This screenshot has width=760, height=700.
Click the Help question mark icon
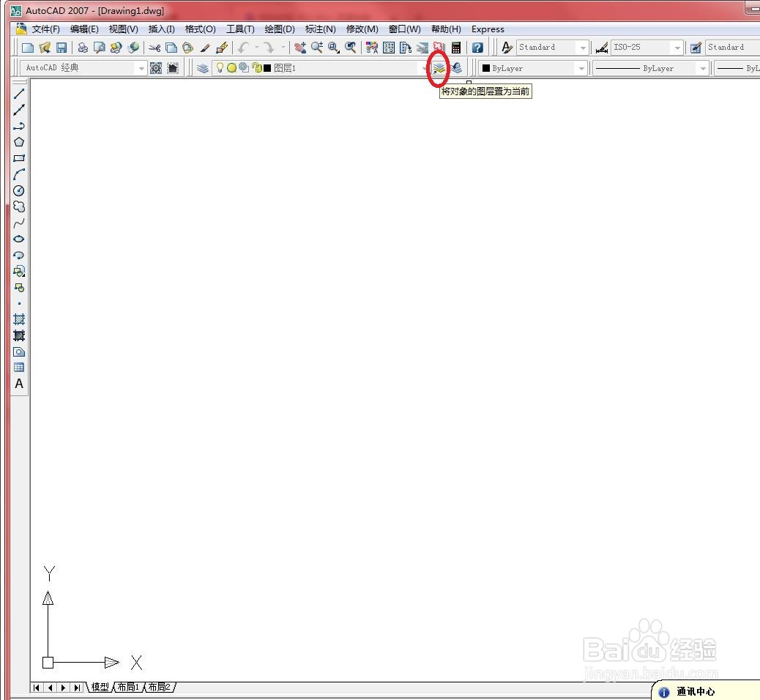pyautogui.click(x=477, y=48)
